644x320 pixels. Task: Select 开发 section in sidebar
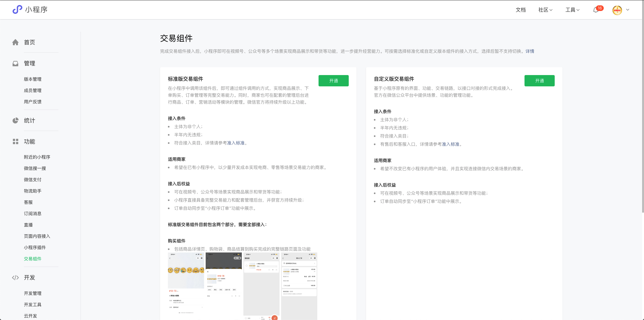coord(30,278)
